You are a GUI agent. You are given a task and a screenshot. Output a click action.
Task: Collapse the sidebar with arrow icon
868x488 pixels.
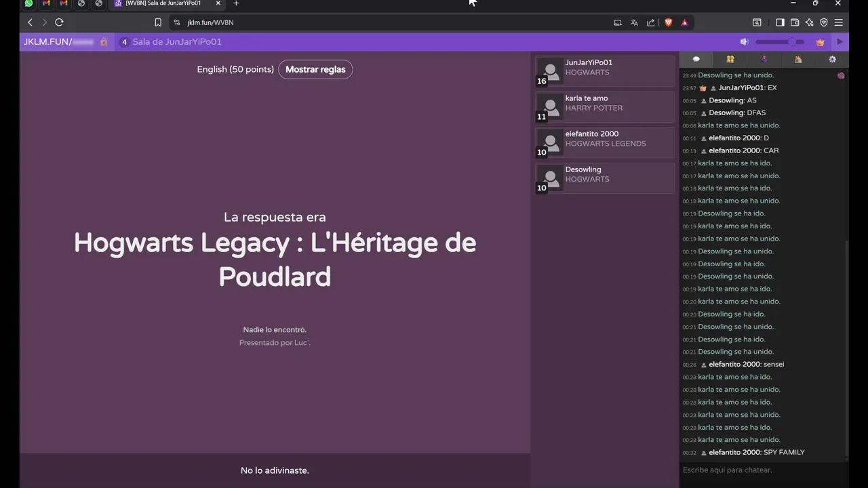pos(840,42)
